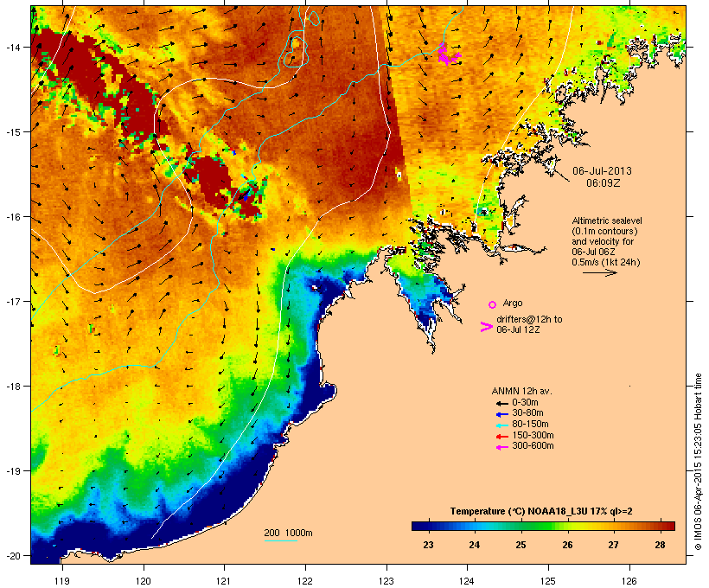
Task: Click the '06-Jul 12Z' drifter date text
Action: click(x=518, y=329)
